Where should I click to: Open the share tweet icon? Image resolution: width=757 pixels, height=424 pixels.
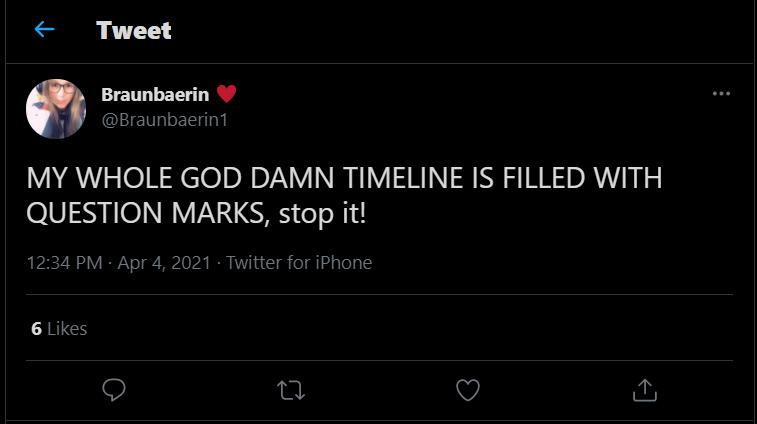tap(645, 390)
